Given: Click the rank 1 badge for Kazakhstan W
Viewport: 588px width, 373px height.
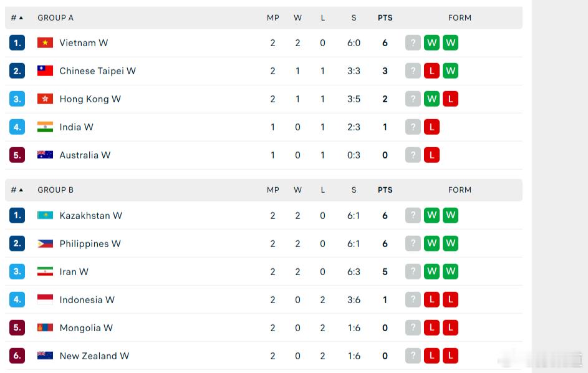Looking at the screenshot, I should pyautogui.click(x=17, y=215).
